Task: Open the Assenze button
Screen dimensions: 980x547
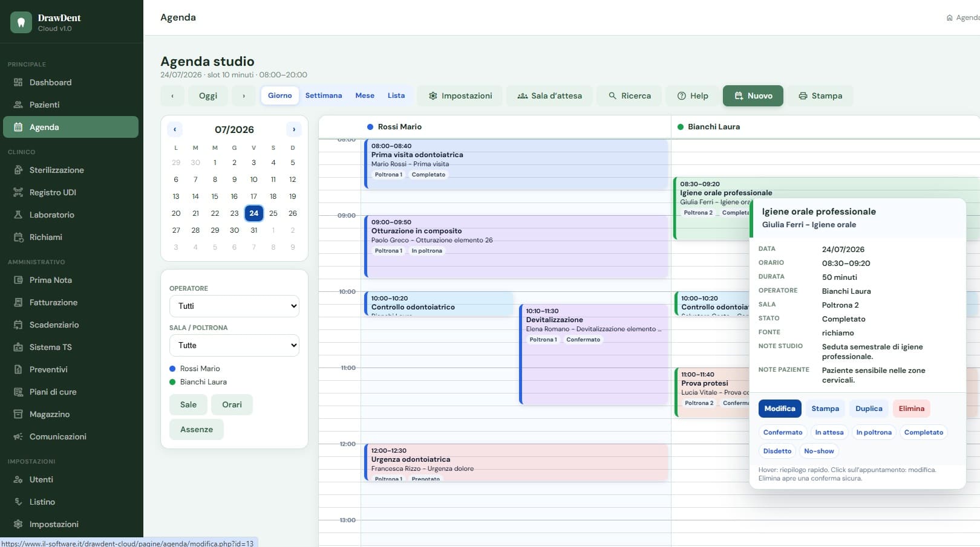Action: tap(197, 429)
